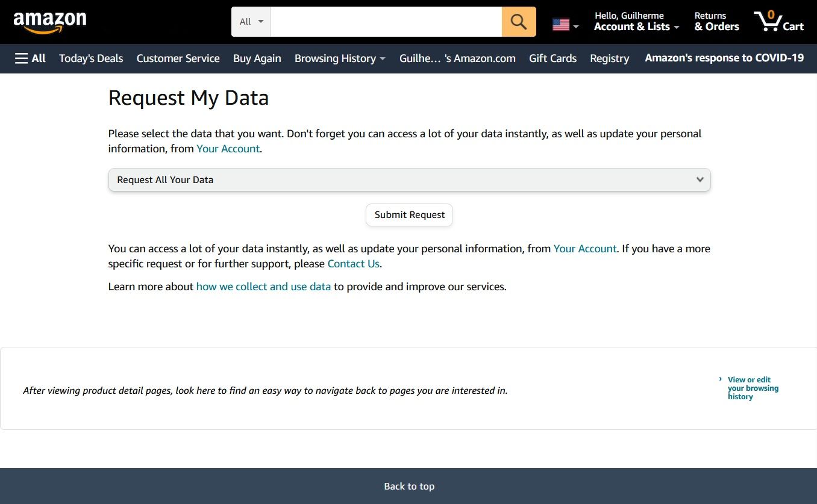Expand the Browsing History dropdown

coord(340,58)
